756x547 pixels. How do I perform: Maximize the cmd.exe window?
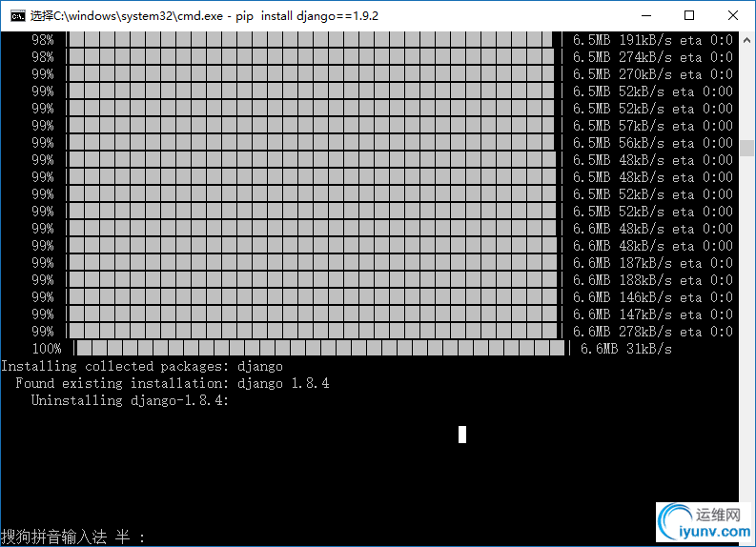click(689, 15)
